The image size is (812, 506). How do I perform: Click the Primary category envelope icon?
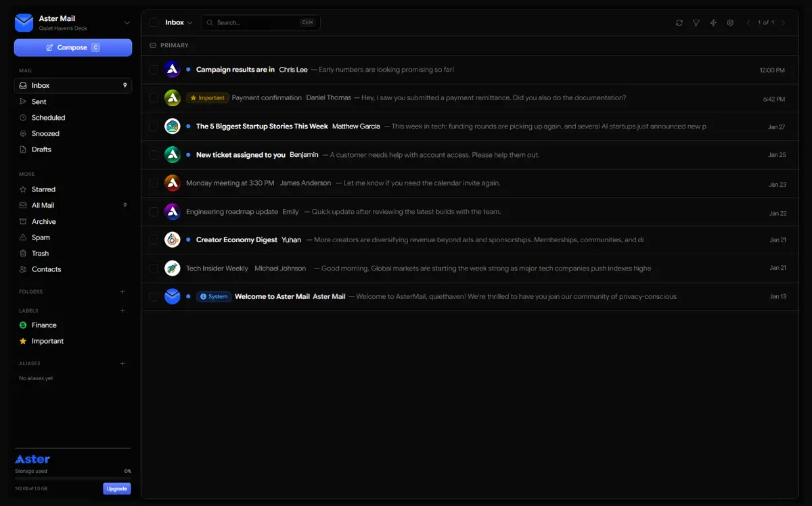click(x=153, y=45)
